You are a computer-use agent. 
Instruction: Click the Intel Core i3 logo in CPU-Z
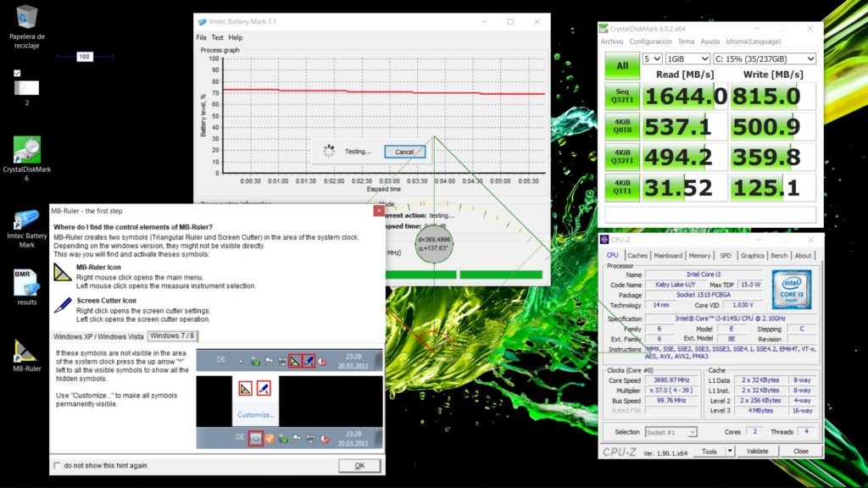pyautogui.click(x=792, y=289)
